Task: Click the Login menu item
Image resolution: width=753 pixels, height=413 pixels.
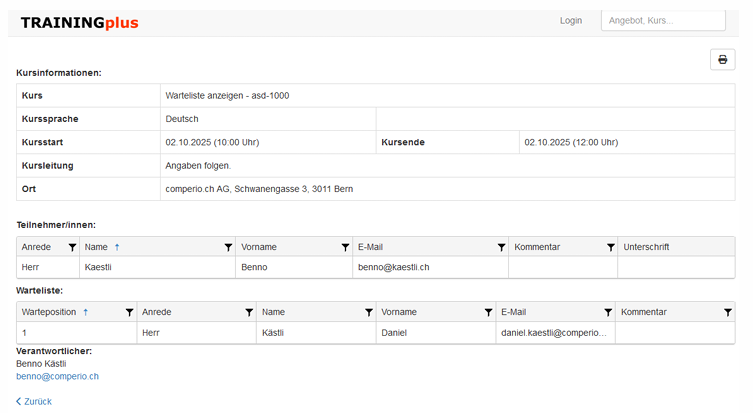Action: (571, 21)
